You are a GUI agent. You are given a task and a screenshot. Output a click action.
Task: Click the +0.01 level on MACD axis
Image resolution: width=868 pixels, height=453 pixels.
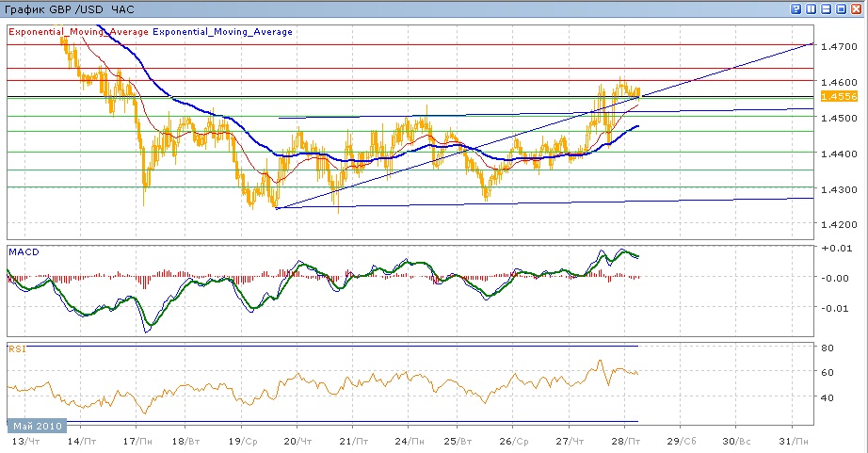tap(838, 248)
